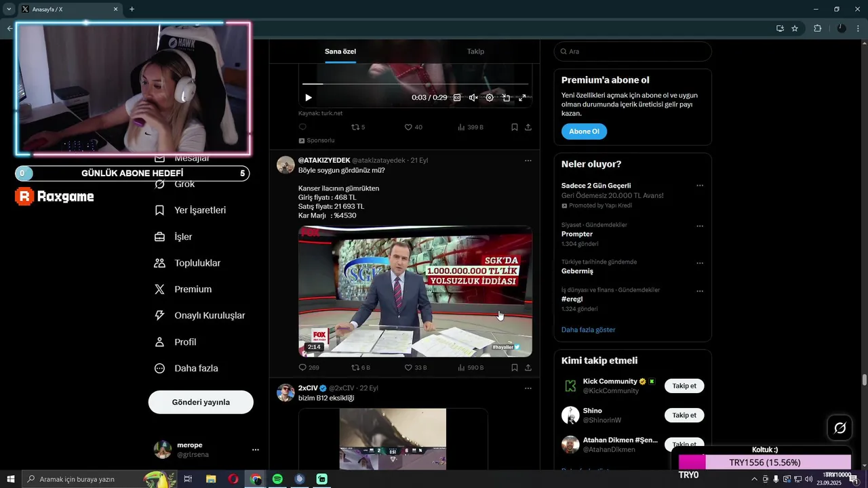Open Topluluklar in the sidebar
Screen dimensions: 868x488
[x=188, y=263]
